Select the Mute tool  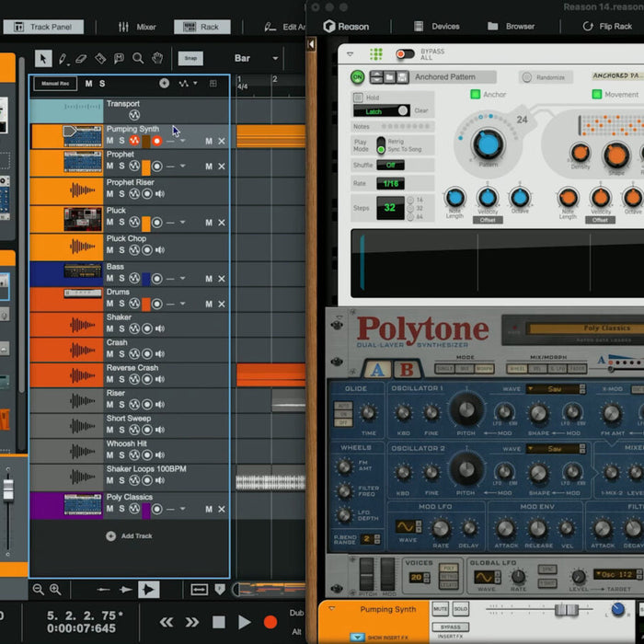pos(119,58)
